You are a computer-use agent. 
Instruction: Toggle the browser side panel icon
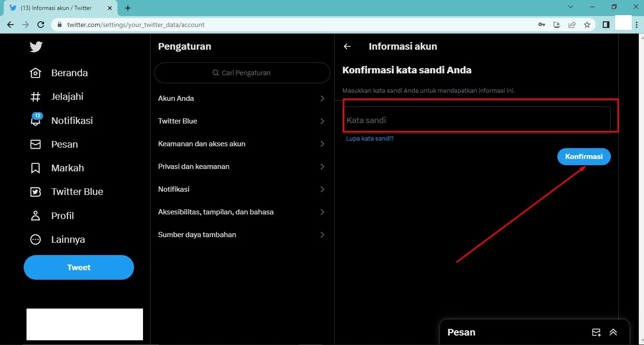[606, 25]
